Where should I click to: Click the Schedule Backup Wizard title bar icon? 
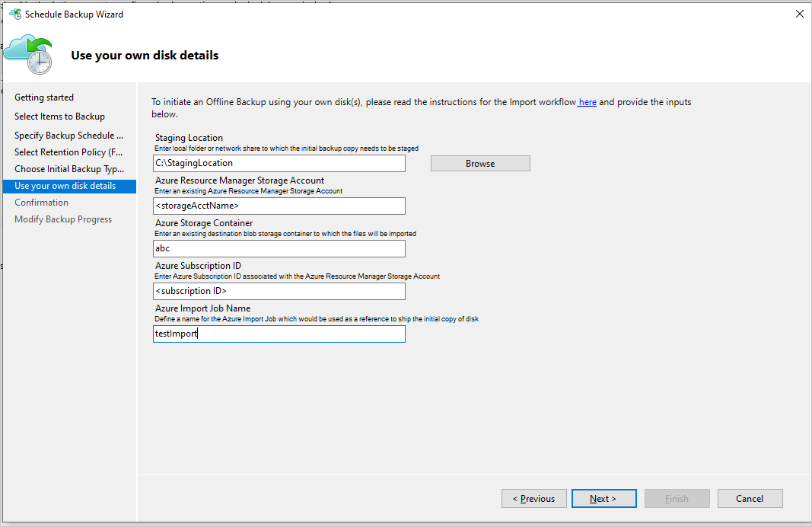click(x=14, y=14)
